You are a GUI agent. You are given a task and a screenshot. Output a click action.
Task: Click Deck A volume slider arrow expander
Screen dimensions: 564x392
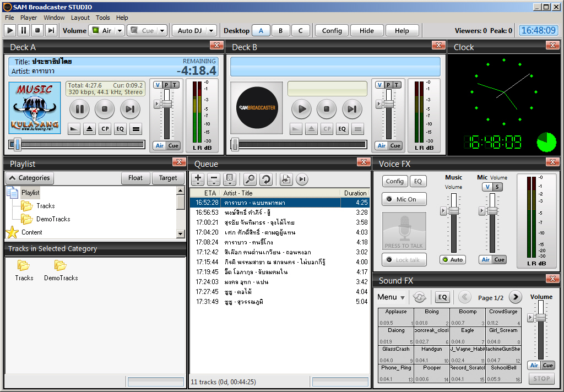157,104
